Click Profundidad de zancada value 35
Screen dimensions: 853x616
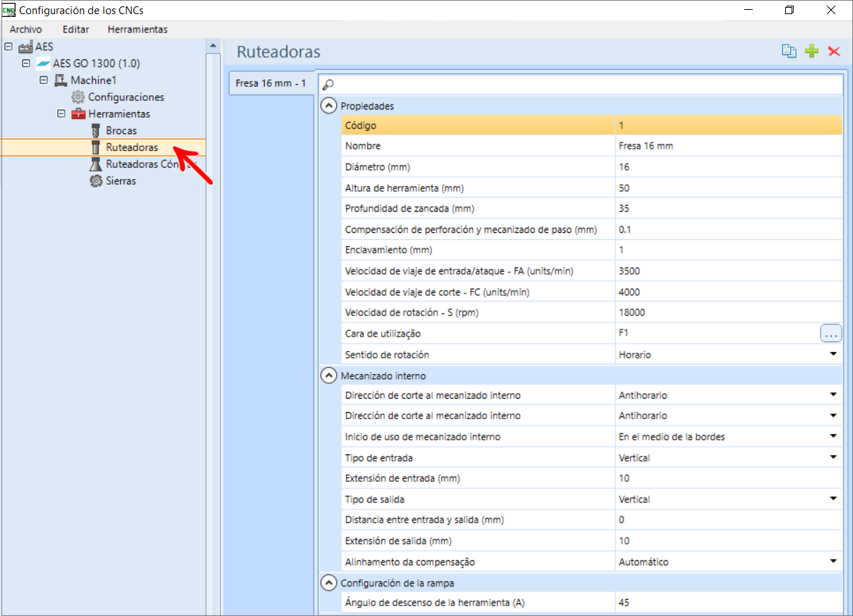pyautogui.click(x=729, y=209)
